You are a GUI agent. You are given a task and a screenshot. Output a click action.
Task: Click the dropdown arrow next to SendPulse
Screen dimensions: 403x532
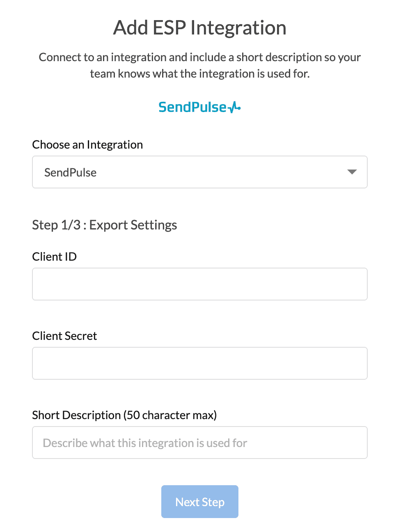[352, 172]
